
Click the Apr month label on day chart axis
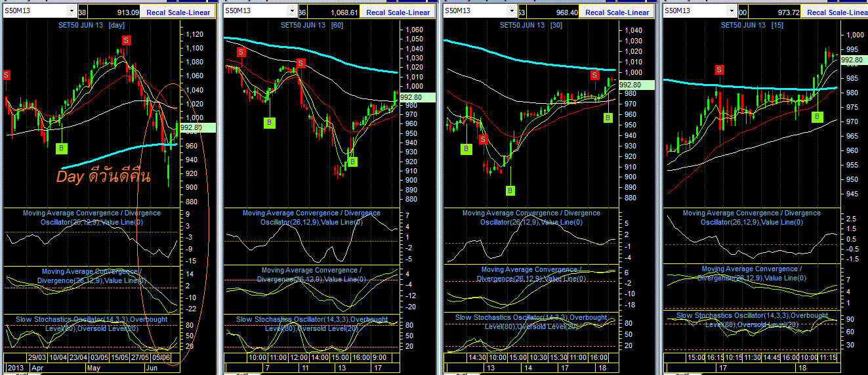tap(39, 369)
